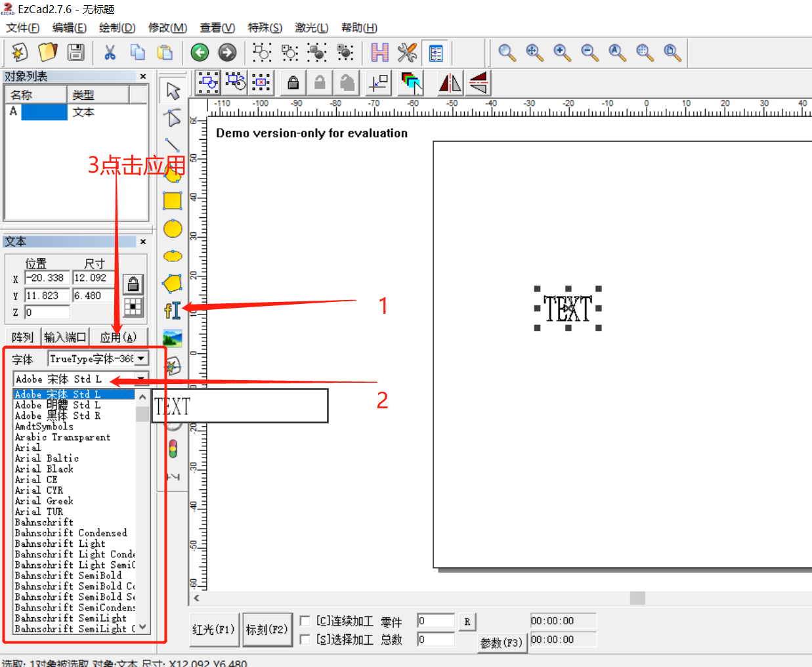Click the 阵列 array button
The image size is (812, 667).
coord(22,337)
